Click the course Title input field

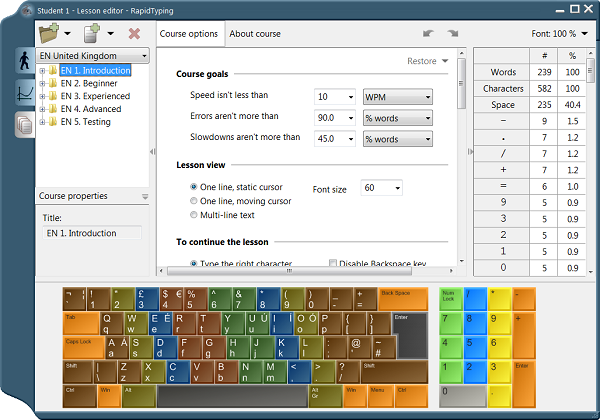tap(92, 233)
